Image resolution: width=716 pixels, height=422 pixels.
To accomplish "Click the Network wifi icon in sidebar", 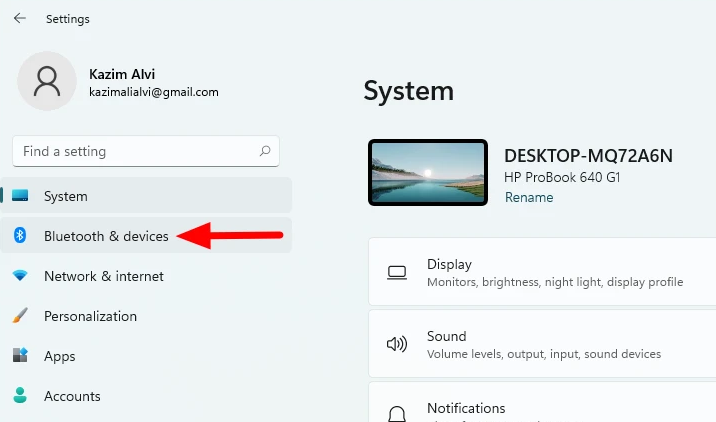I will coord(20,275).
